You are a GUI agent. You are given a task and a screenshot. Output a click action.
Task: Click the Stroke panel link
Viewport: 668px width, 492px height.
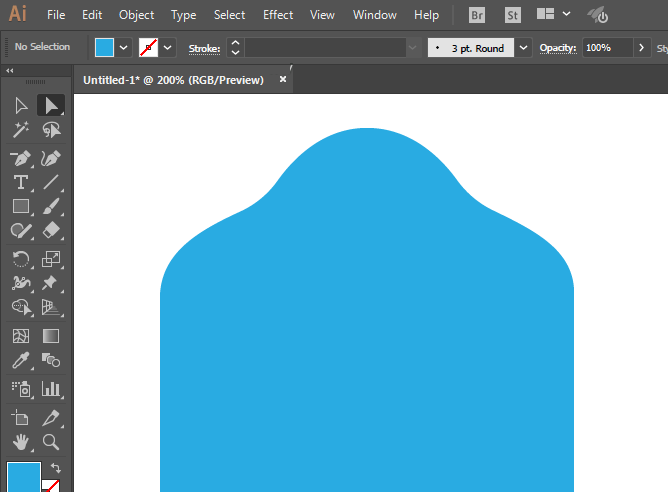coord(204,48)
